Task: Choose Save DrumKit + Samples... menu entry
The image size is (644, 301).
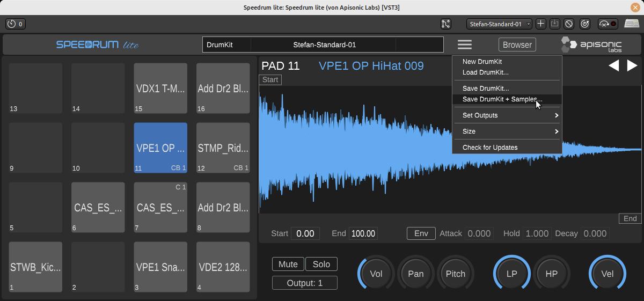Action: (507, 99)
